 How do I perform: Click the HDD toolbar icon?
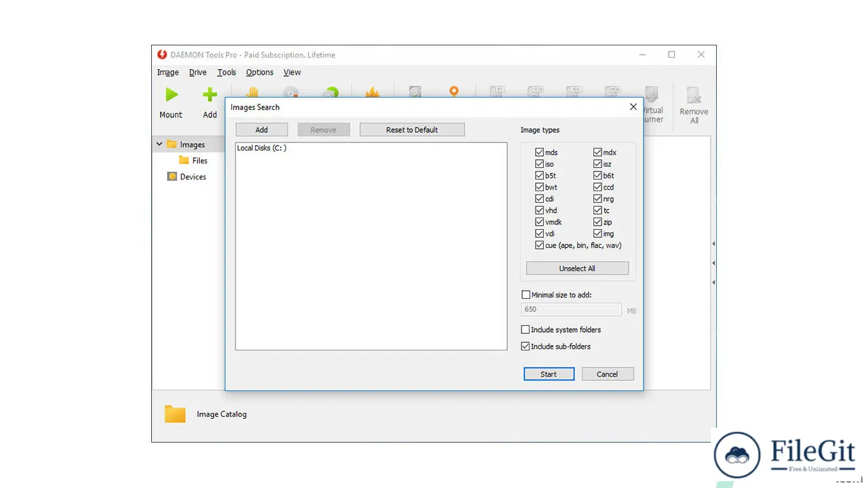(613, 91)
